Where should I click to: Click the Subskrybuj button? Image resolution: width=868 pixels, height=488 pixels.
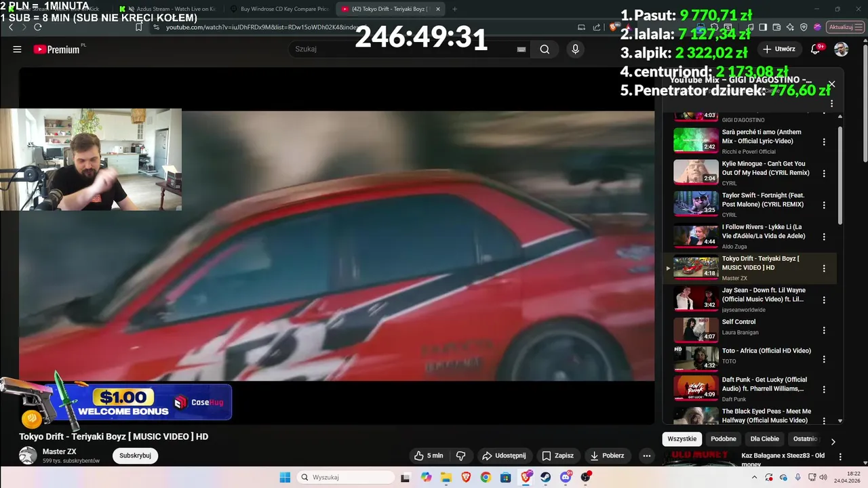coord(135,455)
